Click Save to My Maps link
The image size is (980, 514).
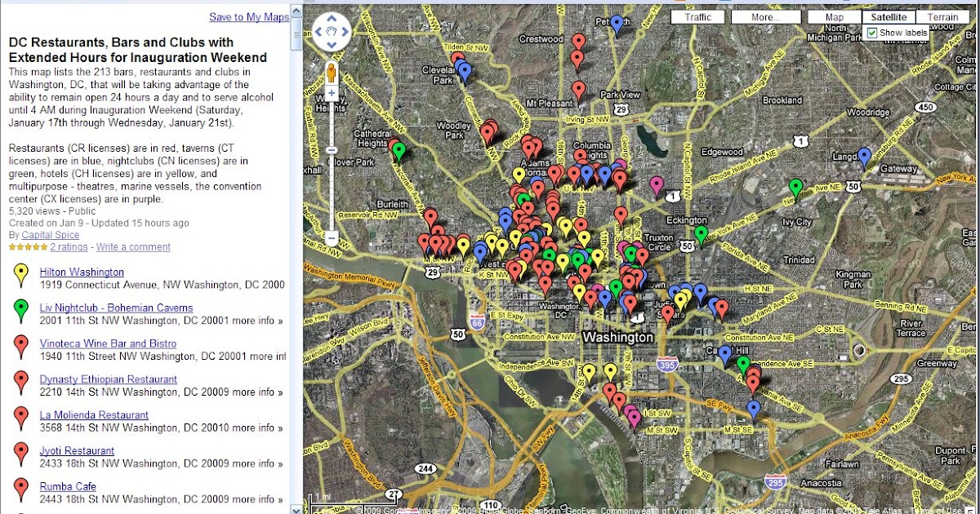point(248,17)
